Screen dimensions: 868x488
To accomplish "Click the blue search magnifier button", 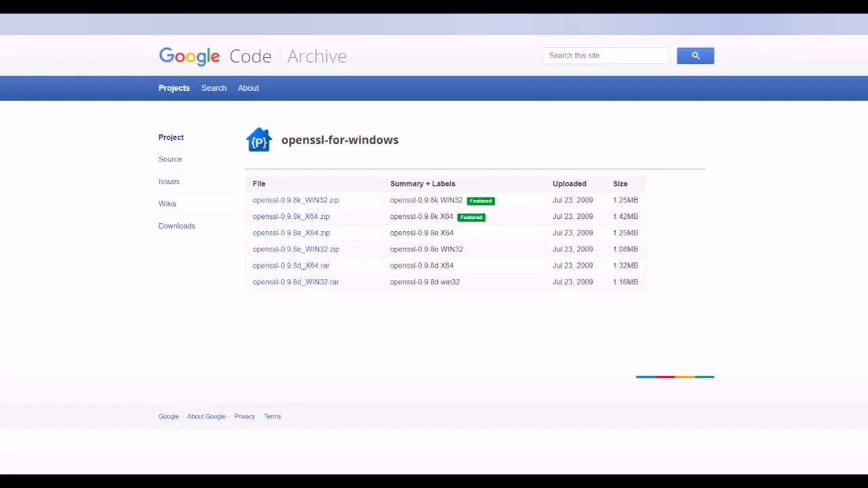I will (695, 56).
